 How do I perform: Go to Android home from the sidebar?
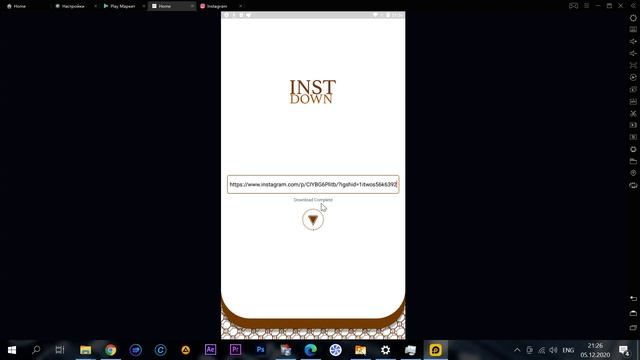click(x=633, y=313)
